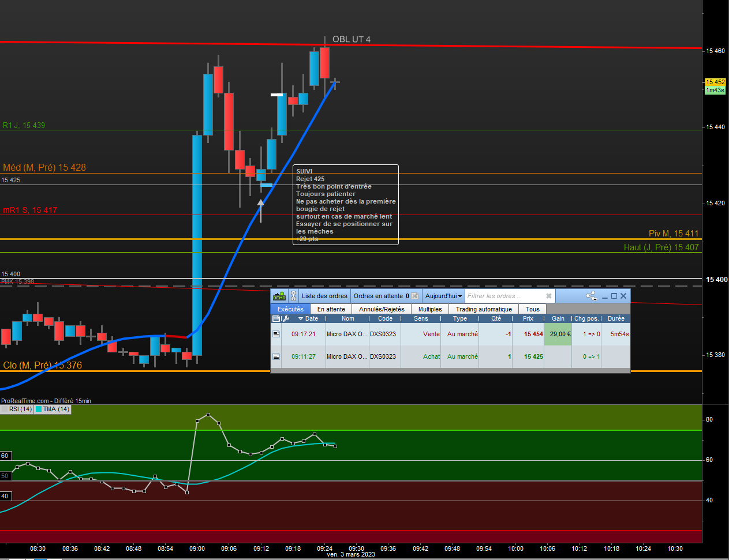Click the DEMO account icon in orders window
The image size is (729, 560).
(279, 296)
